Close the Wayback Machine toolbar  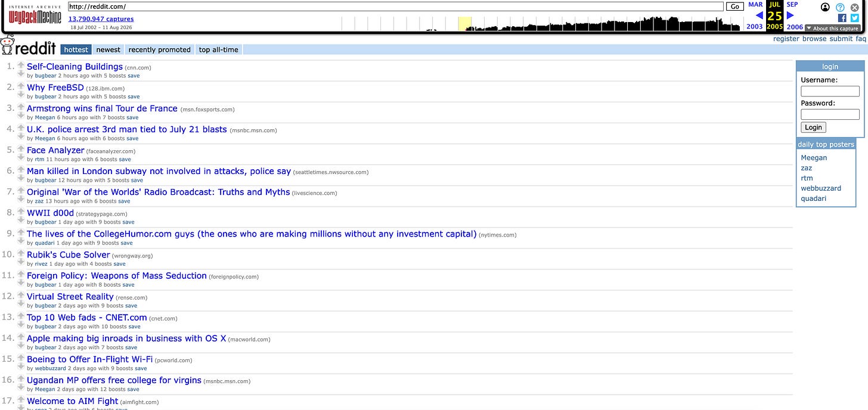[x=854, y=7]
